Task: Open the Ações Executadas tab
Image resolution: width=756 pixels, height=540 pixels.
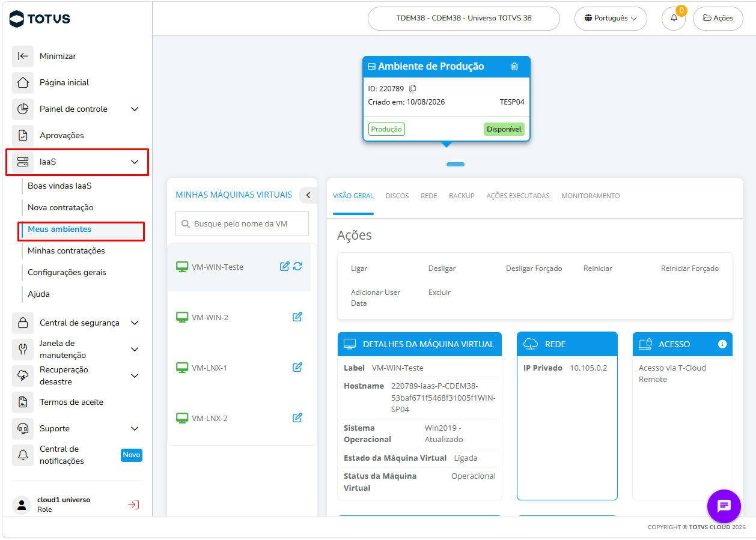Action: (518, 196)
